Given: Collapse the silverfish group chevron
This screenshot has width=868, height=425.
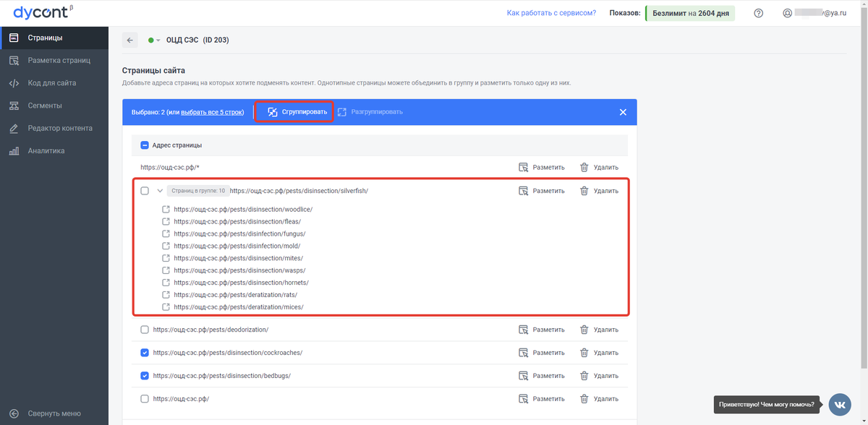Looking at the screenshot, I should coord(160,191).
